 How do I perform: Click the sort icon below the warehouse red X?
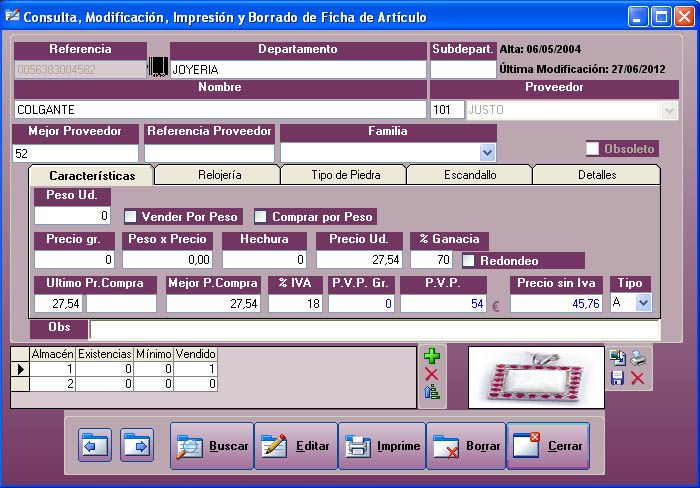[x=432, y=392]
